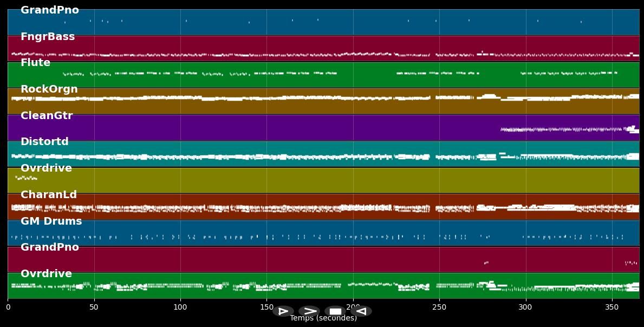Click the hollow left-pointing triangle button
644x327 pixels.
tap(361, 311)
